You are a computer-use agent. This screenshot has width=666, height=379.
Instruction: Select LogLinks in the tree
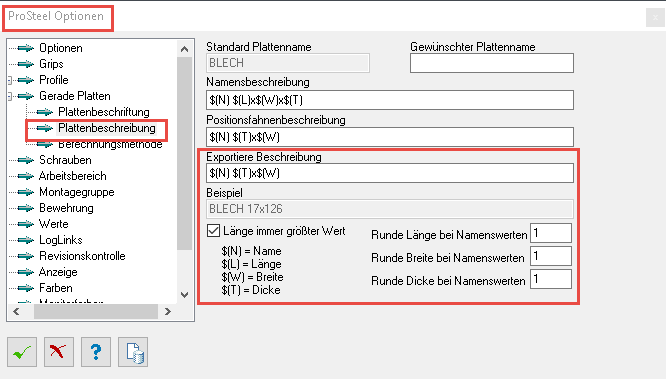pos(61,240)
